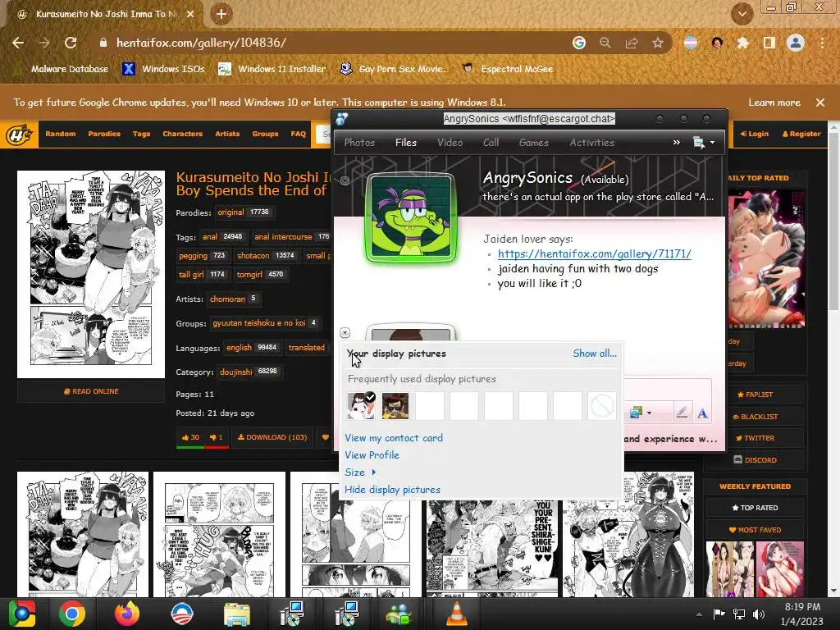The image size is (840, 630).
Task: Open Random in the site navigation
Action: point(61,134)
